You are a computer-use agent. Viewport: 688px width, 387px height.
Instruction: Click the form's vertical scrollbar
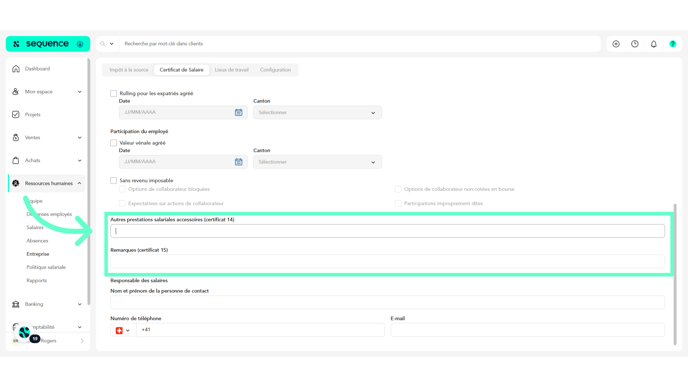[675, 274]
